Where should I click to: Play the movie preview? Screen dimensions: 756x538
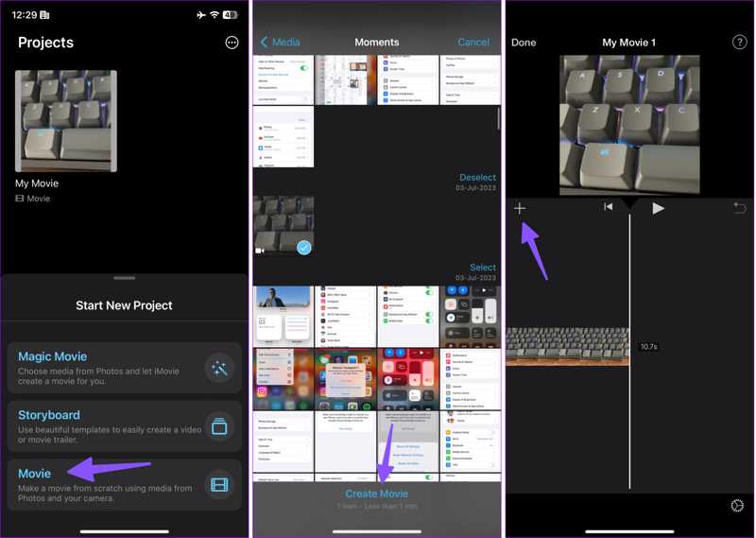(x=658, y=208)
